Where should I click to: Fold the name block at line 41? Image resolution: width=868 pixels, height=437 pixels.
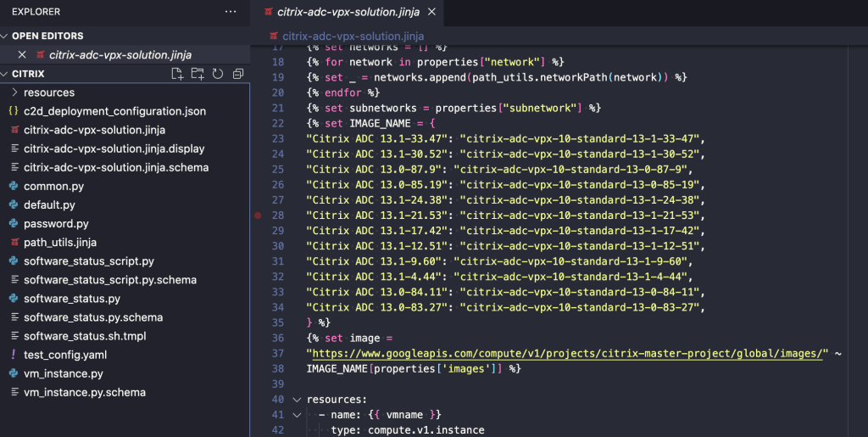[x=297, y=415]
